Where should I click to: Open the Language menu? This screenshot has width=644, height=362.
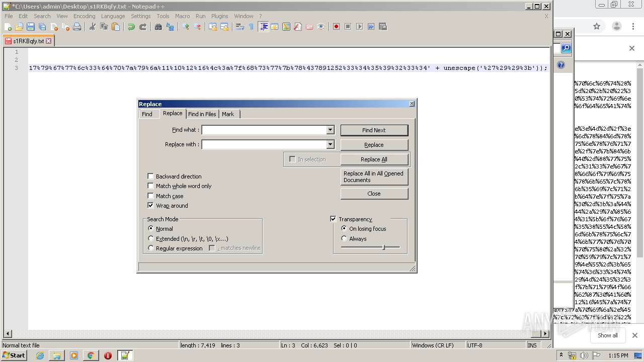(113, 16)
